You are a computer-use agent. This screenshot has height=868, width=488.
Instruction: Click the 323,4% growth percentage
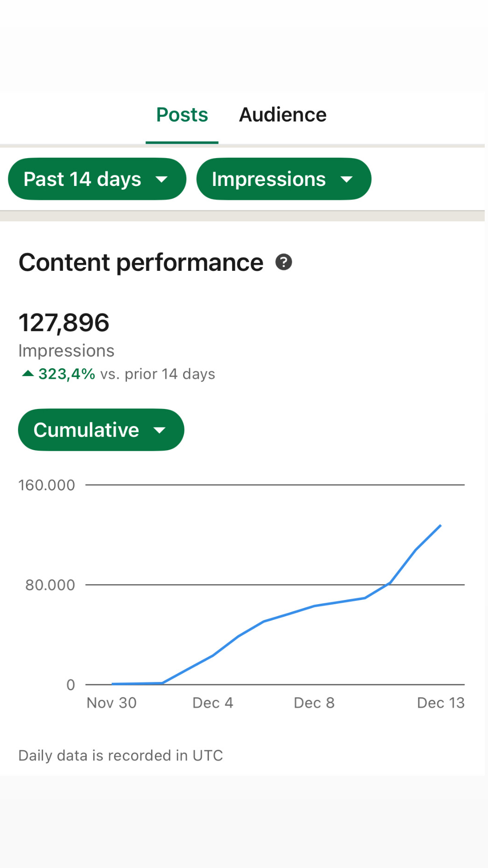(67, 374)
